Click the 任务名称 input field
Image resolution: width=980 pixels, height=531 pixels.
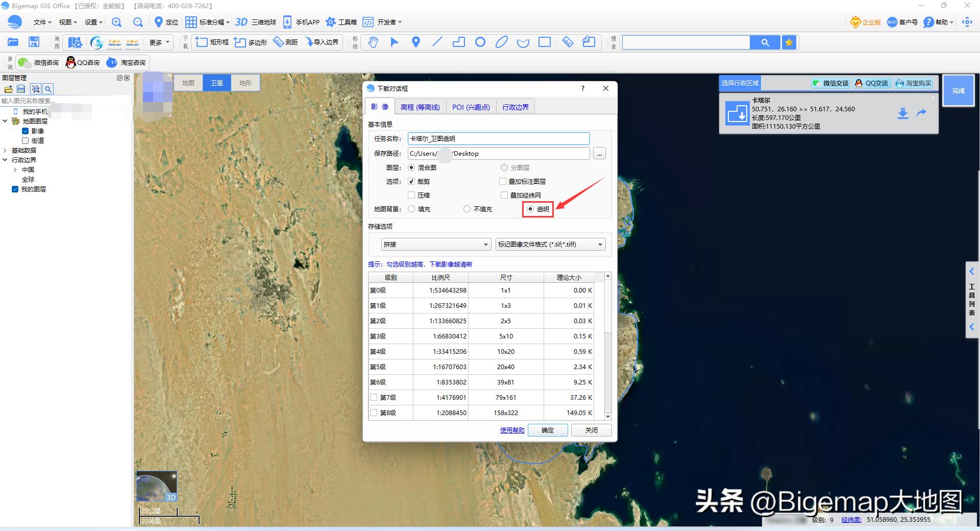coord(498,138)
